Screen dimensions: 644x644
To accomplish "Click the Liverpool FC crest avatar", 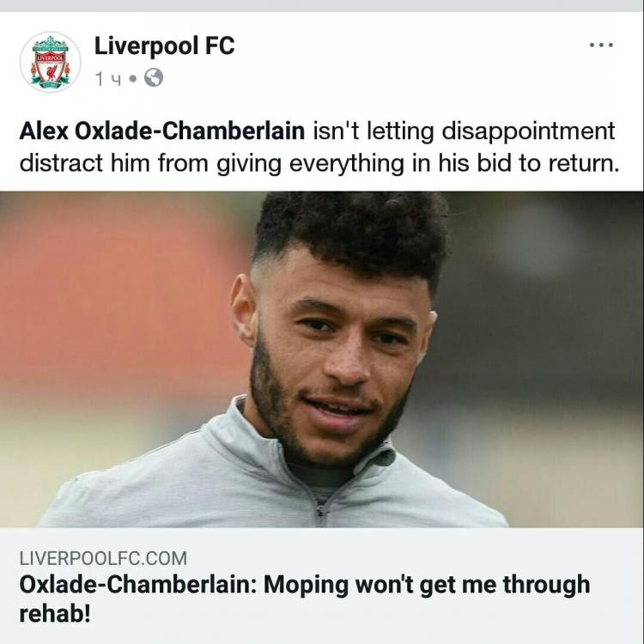I will coord(51,62).
